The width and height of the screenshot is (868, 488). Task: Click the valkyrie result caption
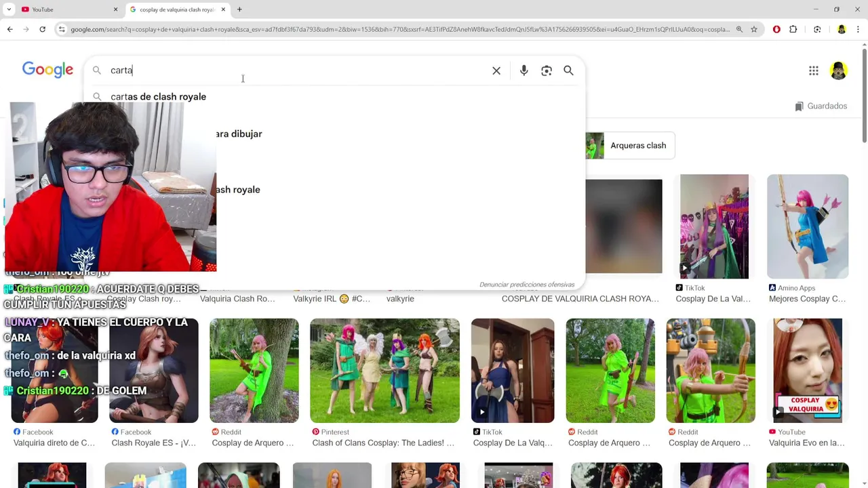(x=400, y=299)
